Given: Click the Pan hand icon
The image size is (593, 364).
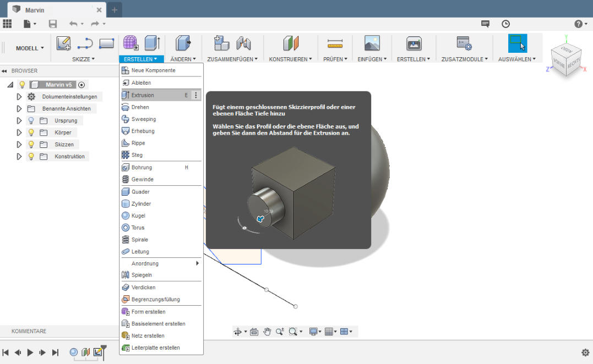Looking at the screenshot, I should point(268,332).
